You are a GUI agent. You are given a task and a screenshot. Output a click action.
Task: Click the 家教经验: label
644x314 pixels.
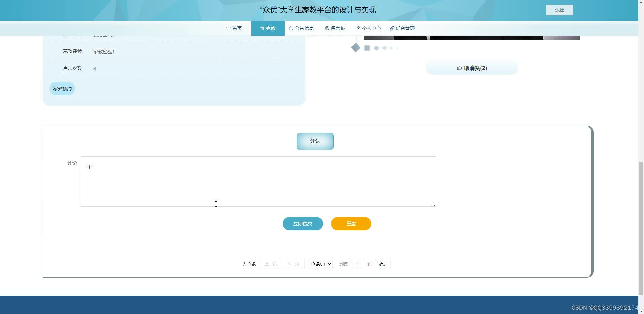(73, 51)
